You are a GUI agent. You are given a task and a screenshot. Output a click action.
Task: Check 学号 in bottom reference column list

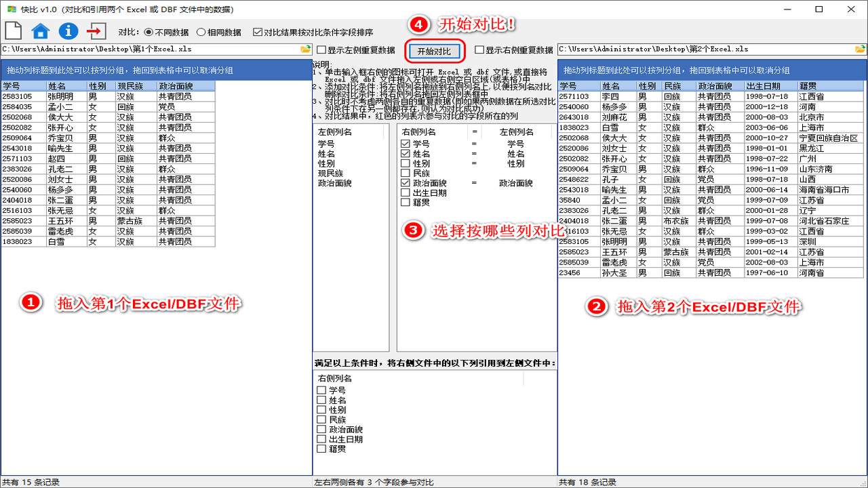tap(321, 390)
